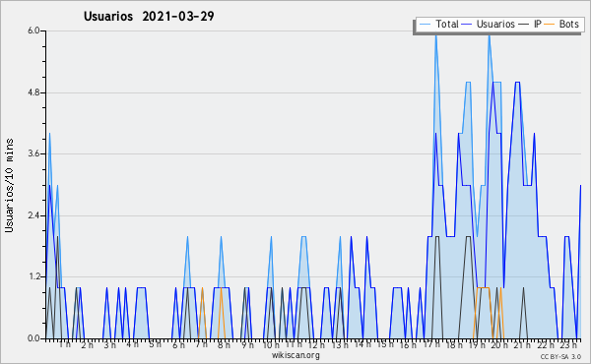Screen dimensions: 591x364
Task: Click the '19 h' x-axis label
Action: pyautogui.click(x=477, y=344)
